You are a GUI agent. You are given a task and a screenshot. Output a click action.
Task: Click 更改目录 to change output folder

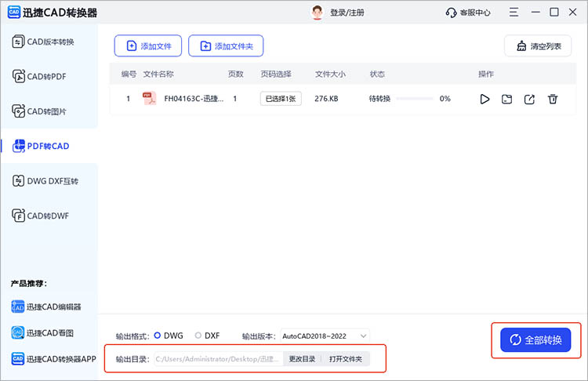[302, 359]
